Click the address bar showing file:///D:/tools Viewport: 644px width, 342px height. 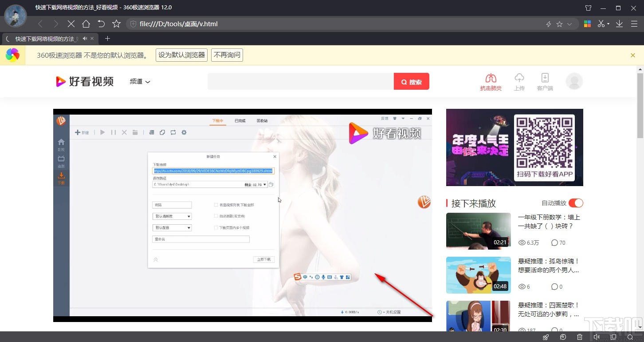(337, 24)
